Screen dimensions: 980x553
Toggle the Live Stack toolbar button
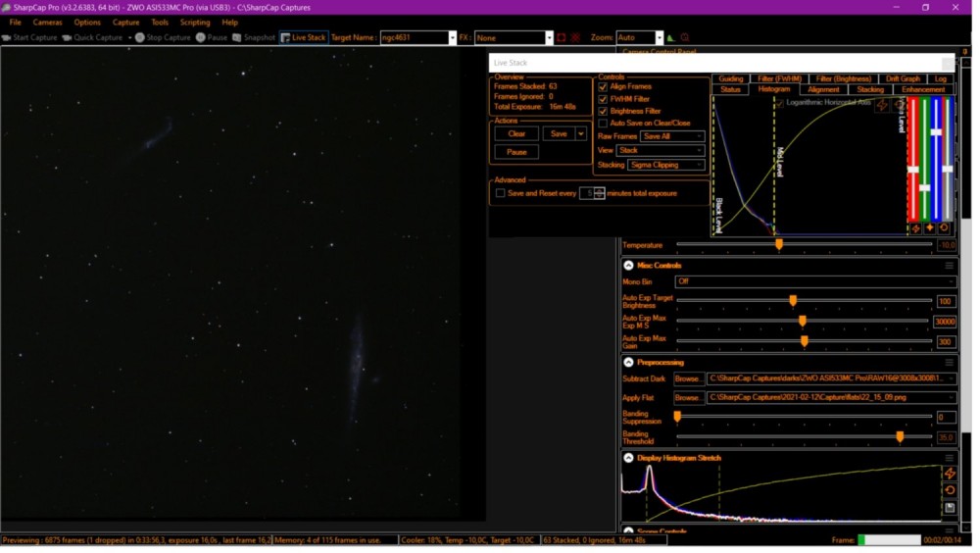pos(305,37)
